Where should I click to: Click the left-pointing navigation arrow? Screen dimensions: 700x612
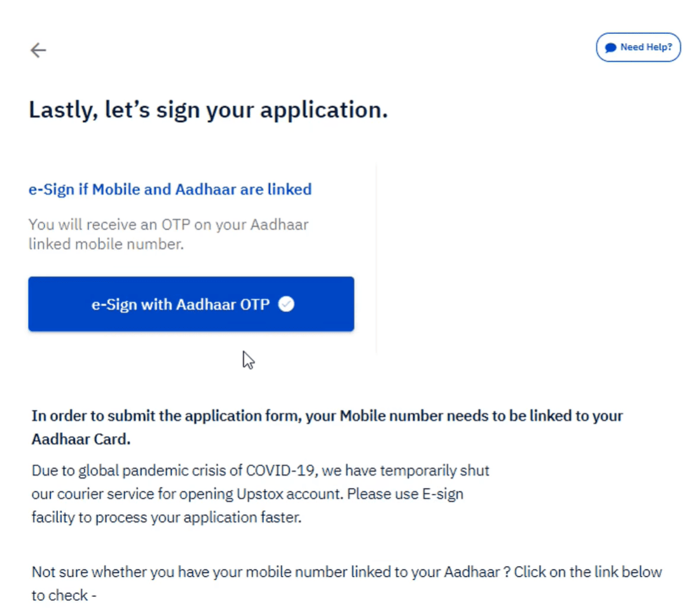pyautogui.click(x=38, y=50)
